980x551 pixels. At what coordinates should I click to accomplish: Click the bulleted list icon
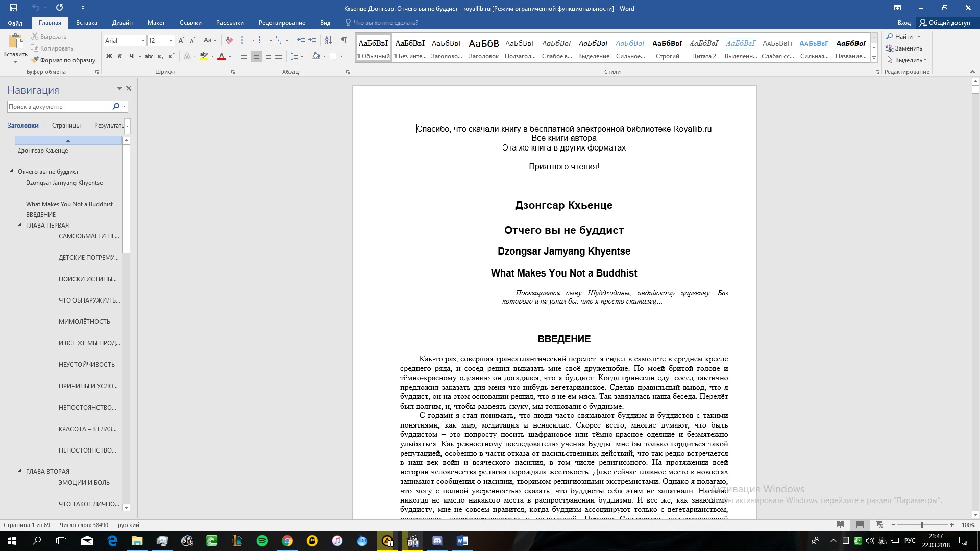245,40
